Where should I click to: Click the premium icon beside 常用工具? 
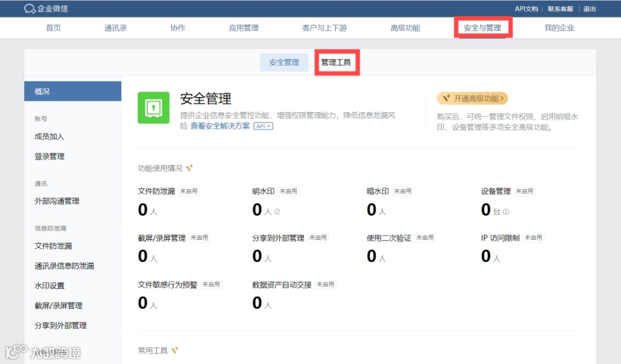click(175, 350)
